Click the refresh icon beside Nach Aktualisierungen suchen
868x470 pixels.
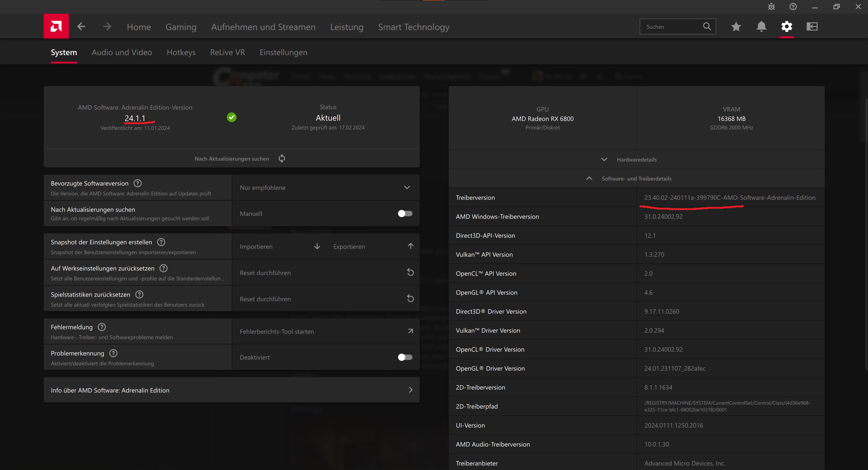tap(282, 158)
